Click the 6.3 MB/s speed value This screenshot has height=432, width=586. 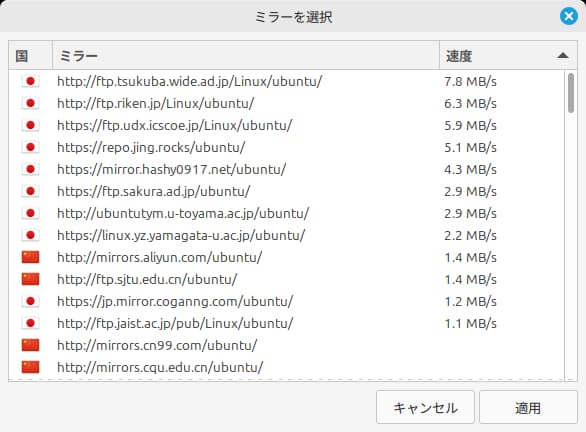[x=470, y=104]
